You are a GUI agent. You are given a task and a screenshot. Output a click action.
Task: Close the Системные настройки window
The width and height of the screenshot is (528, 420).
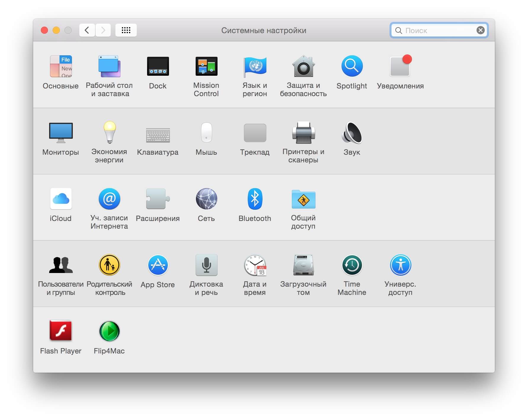[44, 30]
